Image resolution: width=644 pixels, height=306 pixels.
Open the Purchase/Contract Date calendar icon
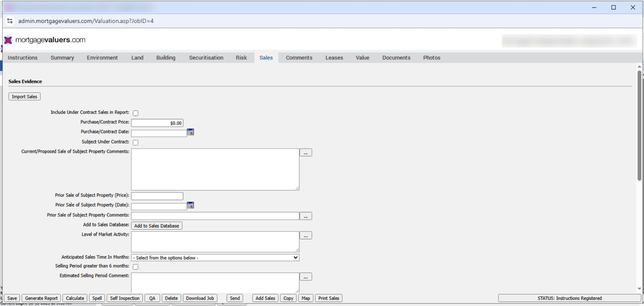pyautogui.click(x=190, y=132)
